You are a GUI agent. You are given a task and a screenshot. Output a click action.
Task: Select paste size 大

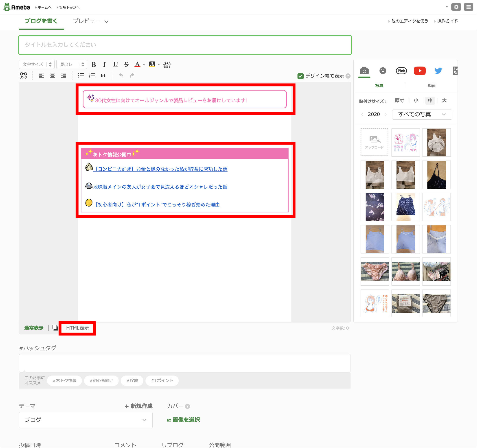(444, 100)
